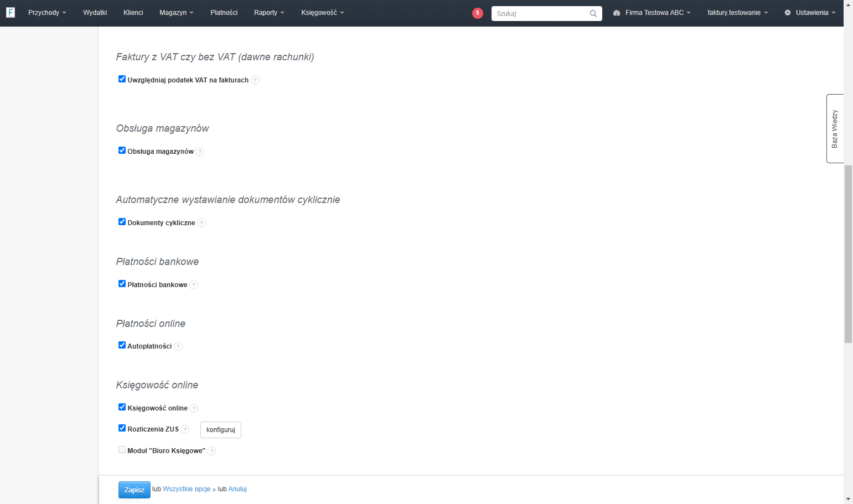Click the Zapisz save button
Image resolution: width=853 pixels, height=504 pixels.
click(x=134, y=490)
